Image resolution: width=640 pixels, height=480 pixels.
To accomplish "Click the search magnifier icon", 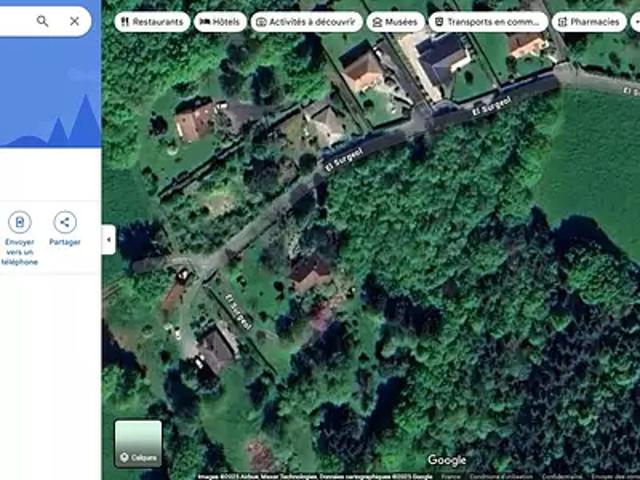I will tap(42, 21).
